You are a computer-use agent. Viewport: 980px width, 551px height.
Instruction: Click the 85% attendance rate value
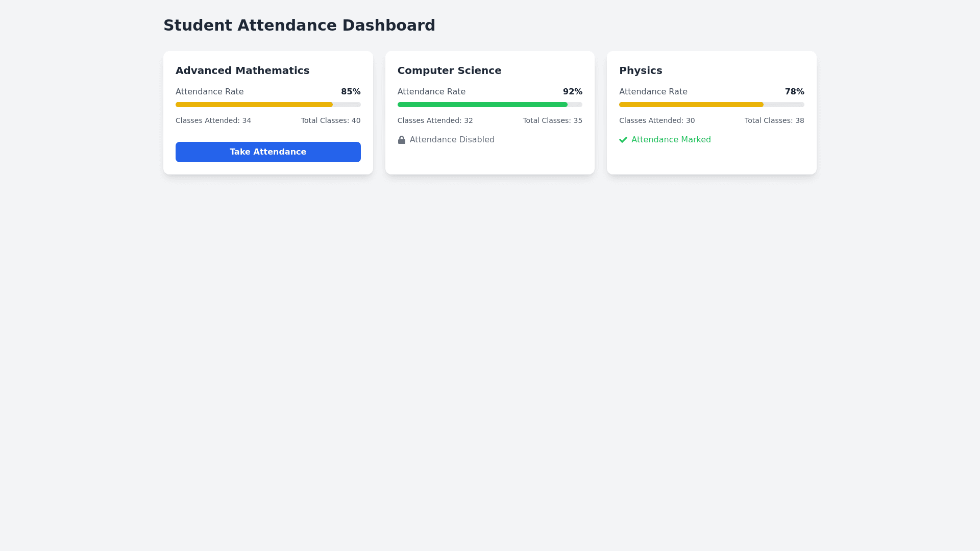[x=351, y=92]
